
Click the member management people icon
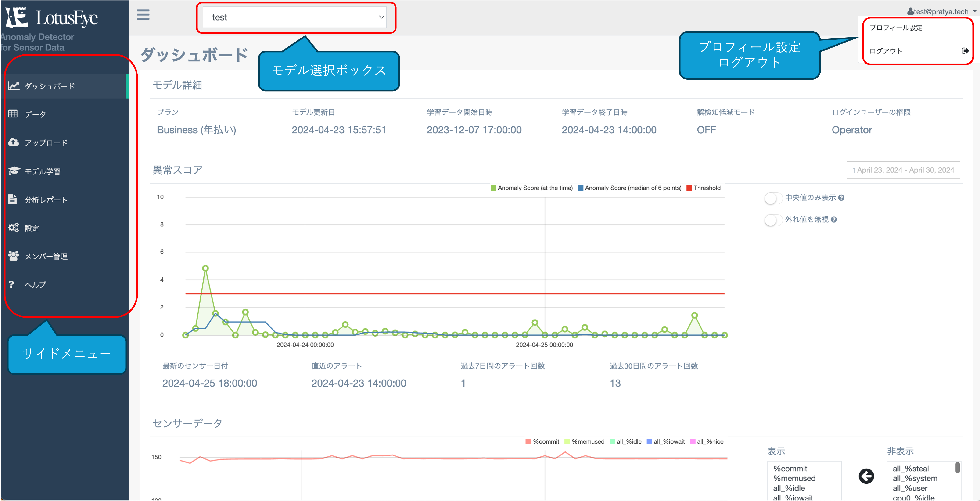(x=13, y=256)
